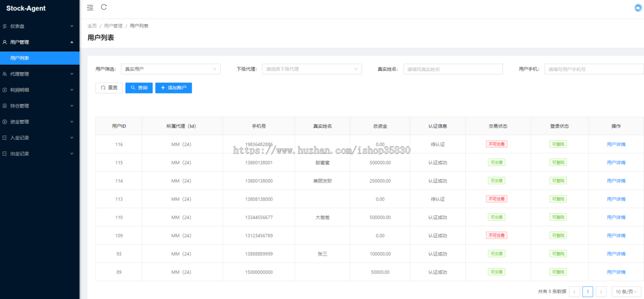Screen dimensions: 644x299
Task: Open the user avatar in the top right
Action: click(638, 8)
